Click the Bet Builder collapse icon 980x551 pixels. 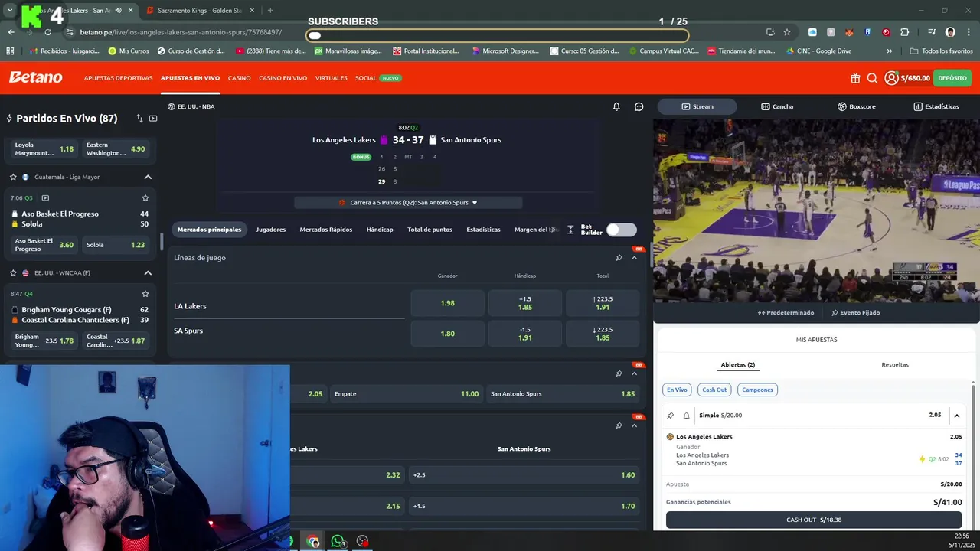(x=570, y=230)
